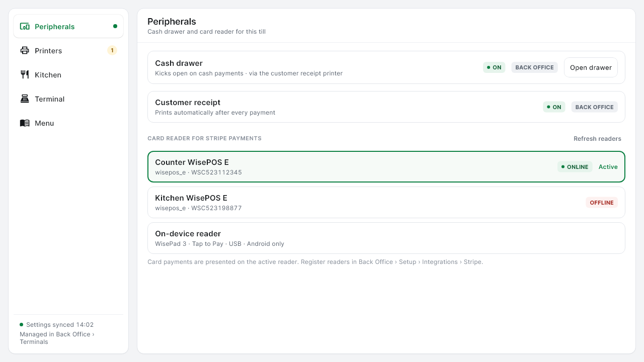Screen dimensions: 644x362
Task: Click the Cash drawer card title
Action: point(179,63)
